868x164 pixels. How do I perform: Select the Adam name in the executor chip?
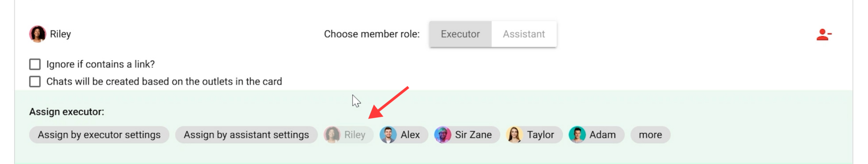coord(602,135)
